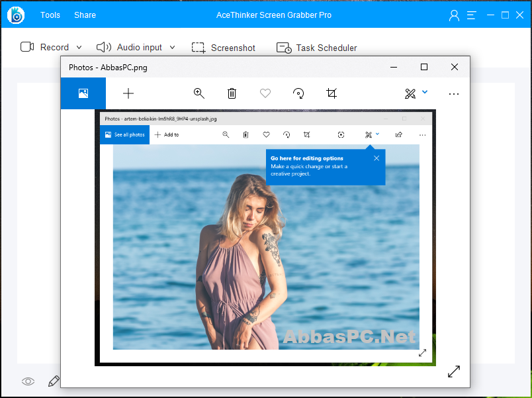532x398 pixels.
Task: Click the 'AceThinker Screen Grabber Pro' title text
Action: [274, 15]
